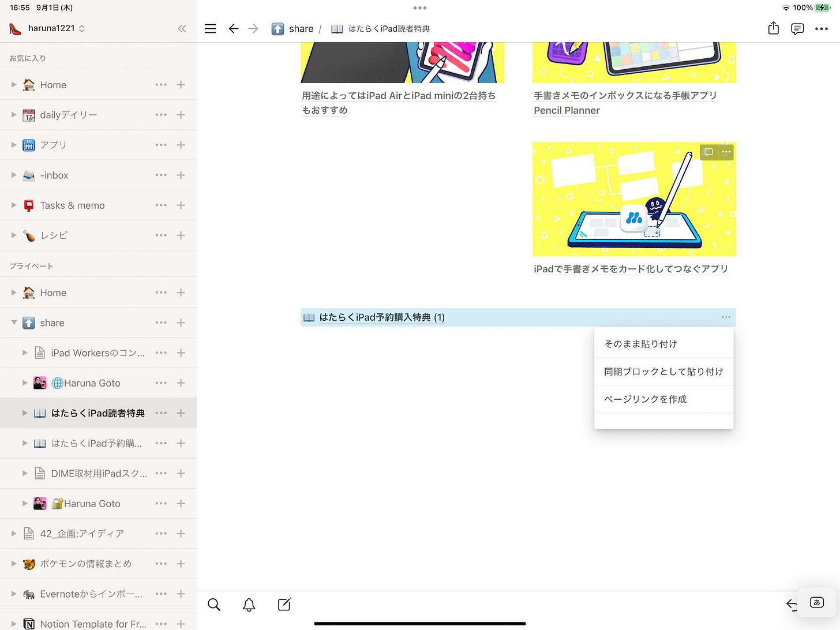Viewport: 840px width, 630px height.
Task: Expand Tasks & memo in sidebar
Action: coord(14,205)
